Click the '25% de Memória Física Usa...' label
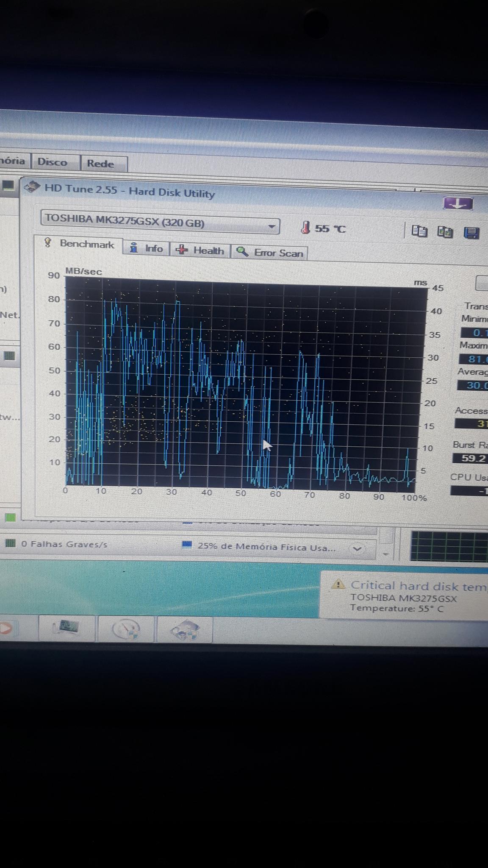488x868 pixels. click(x=266, y=547)
